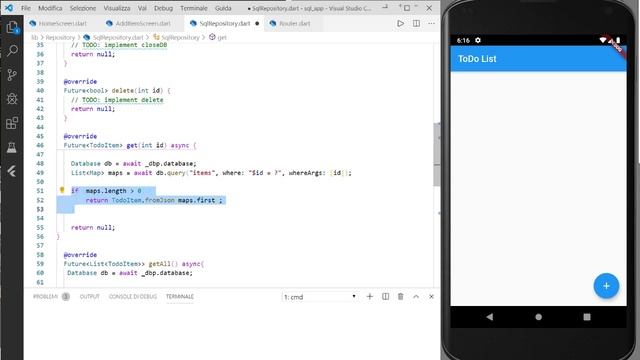
Task: Open the Modifica menu
Action: [50, 8]
